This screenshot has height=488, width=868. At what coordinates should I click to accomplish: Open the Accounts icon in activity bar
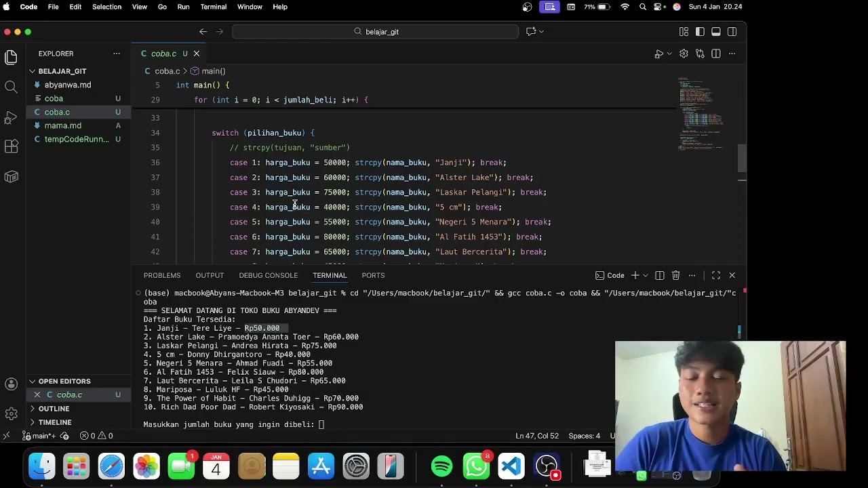[x=11, y=384]
